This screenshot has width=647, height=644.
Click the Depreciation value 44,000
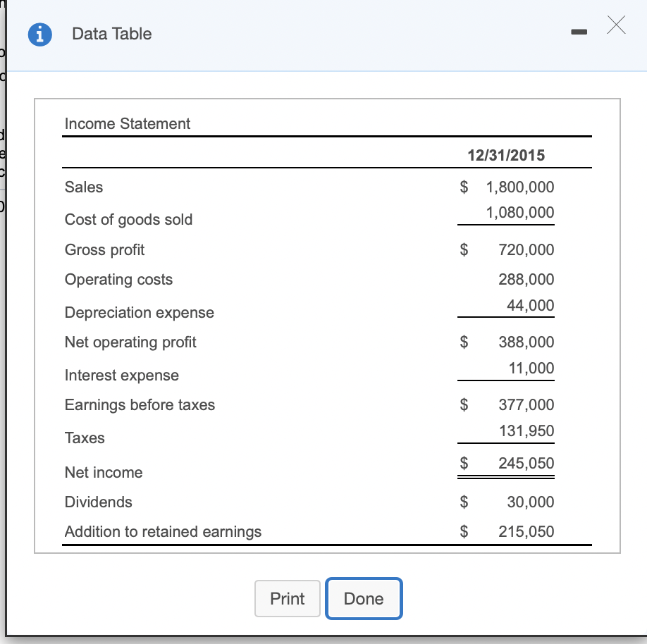[530, 305]
